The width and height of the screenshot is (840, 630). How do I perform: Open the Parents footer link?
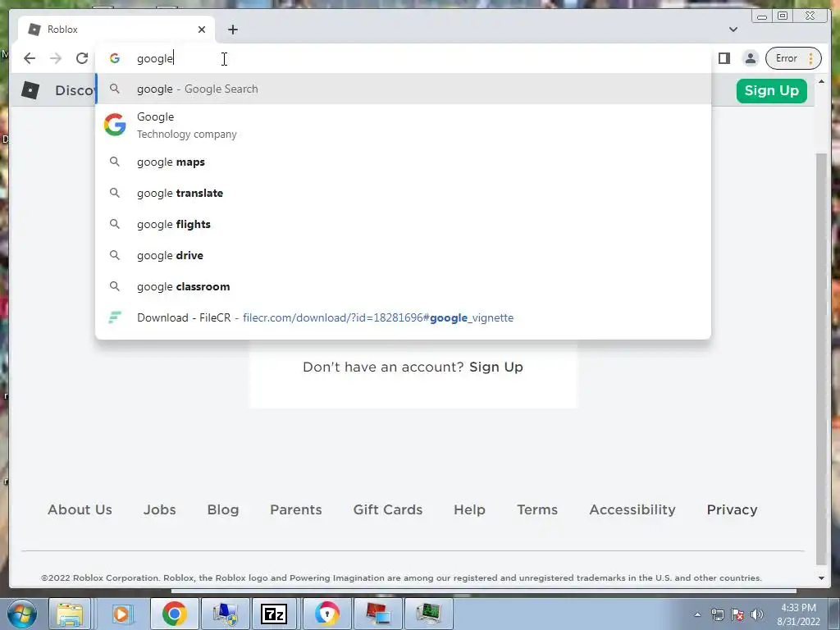pos(295,509)
